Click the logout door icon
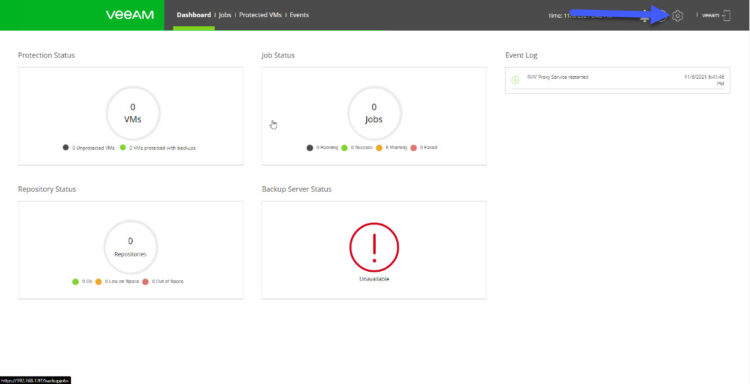The height and width of the screenshot is (384, 750). click(726, 15)
